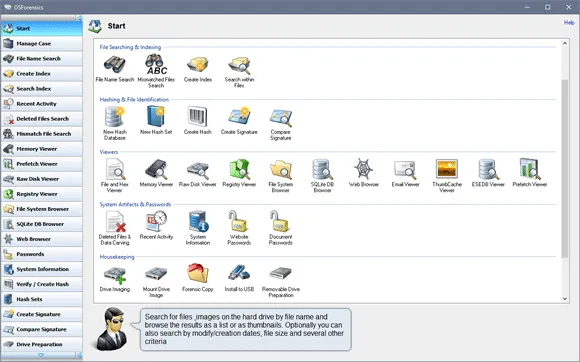This screenshot has height=362, width=580.
Task: Open File Name Search binoculars icon in main panel
Action: coord(115,65)
